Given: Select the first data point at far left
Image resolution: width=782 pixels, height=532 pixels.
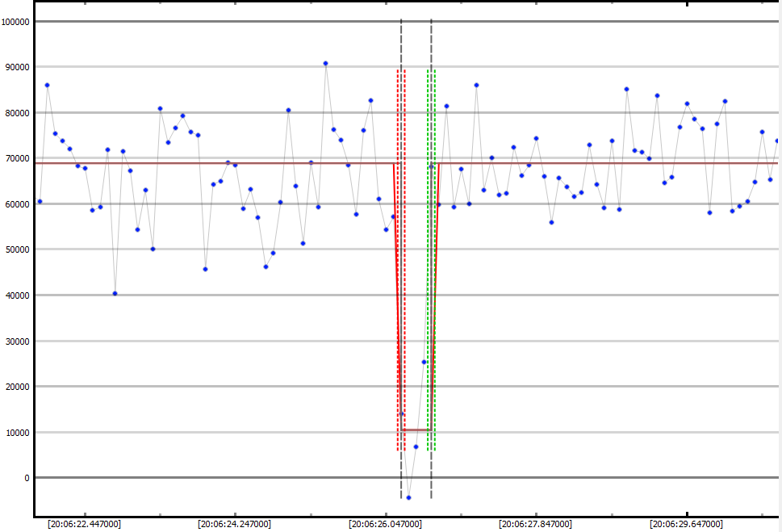Looking at the screenshot, I should point(40,201).
